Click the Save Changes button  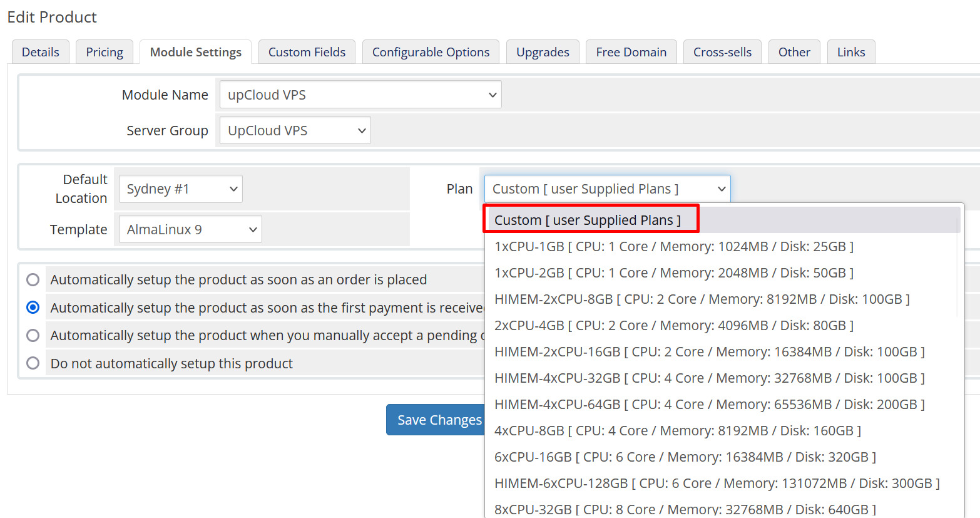(x=436, y=420)
